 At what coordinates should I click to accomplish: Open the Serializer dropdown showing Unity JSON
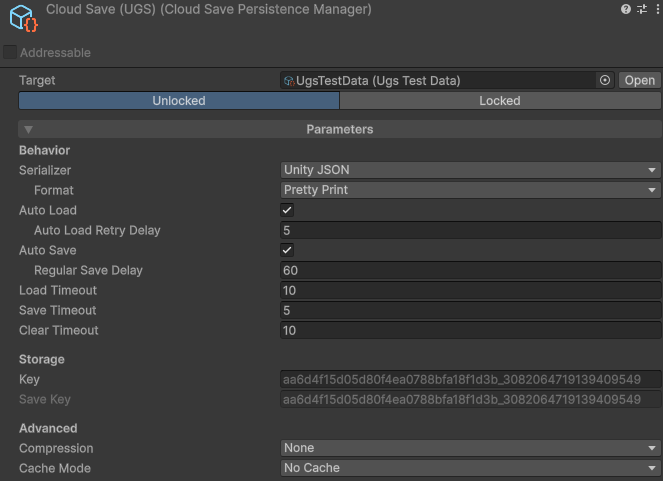pyautogui.click(x=470, y=170)
